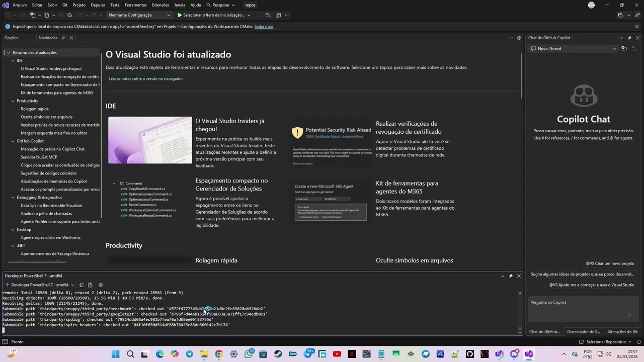Open the startup item dropdown arrow
The image size is (644, 362).
249,15
